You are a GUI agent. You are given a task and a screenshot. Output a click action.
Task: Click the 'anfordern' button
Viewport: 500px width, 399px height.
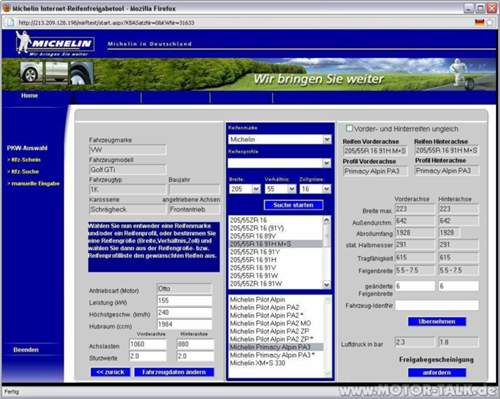point(437,372)
